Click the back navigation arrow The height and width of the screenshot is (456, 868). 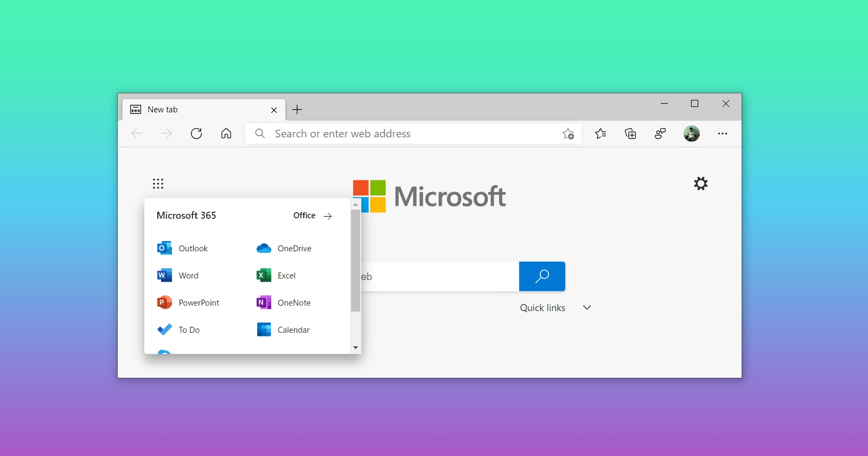137,134
